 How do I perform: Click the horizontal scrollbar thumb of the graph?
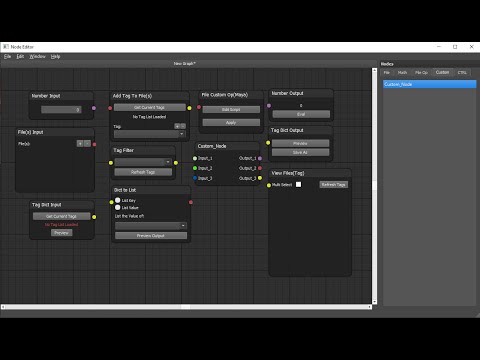tap(186, 307)
